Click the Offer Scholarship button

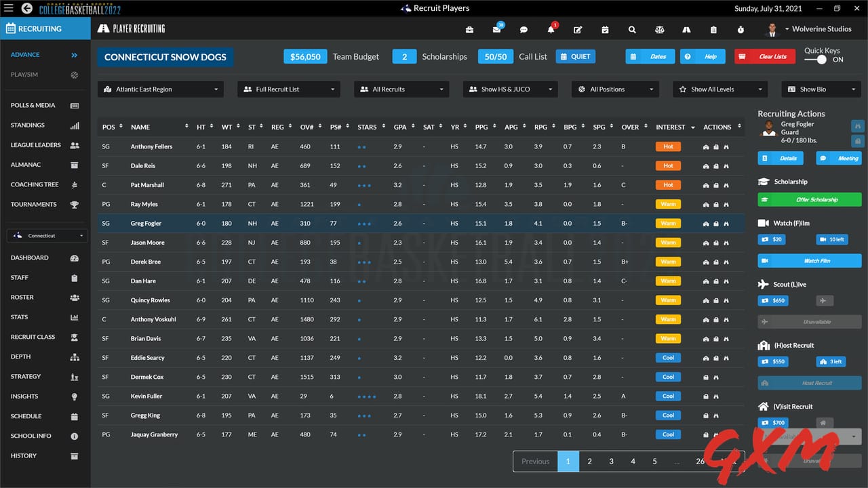(809, 199)
